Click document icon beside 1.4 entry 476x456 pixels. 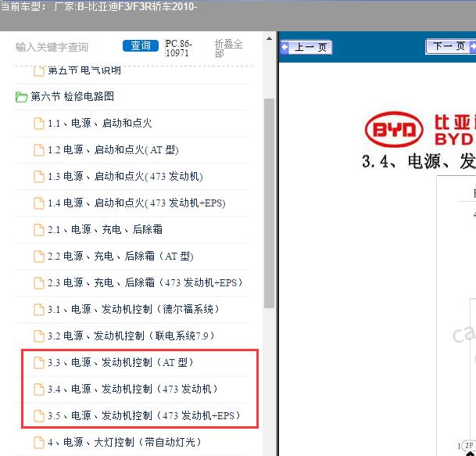pyautogui.click(x=39, y=203)
